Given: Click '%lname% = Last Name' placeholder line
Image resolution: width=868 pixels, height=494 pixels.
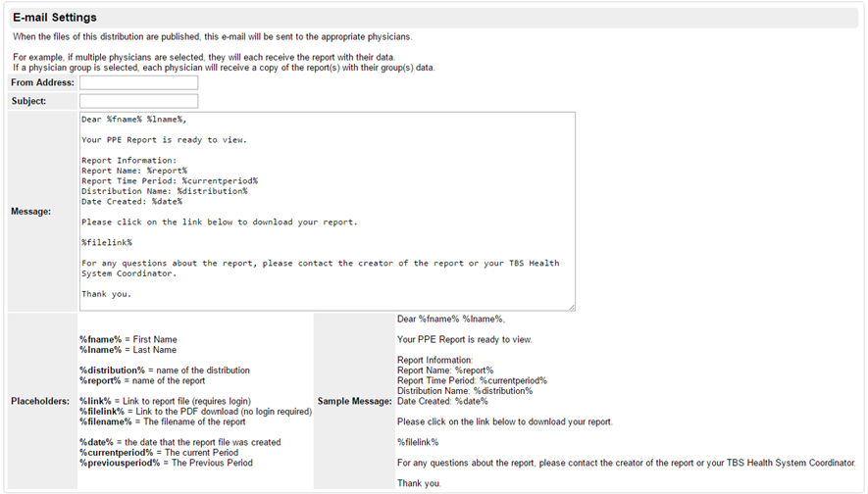Looking at the screenshot, I should [128, 350].
